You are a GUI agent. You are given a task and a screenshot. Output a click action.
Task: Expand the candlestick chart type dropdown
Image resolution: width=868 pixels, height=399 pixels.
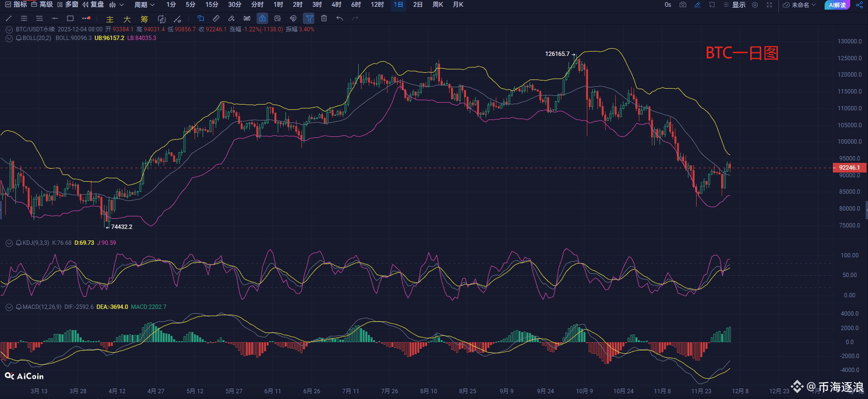click(x=117, y=5)
